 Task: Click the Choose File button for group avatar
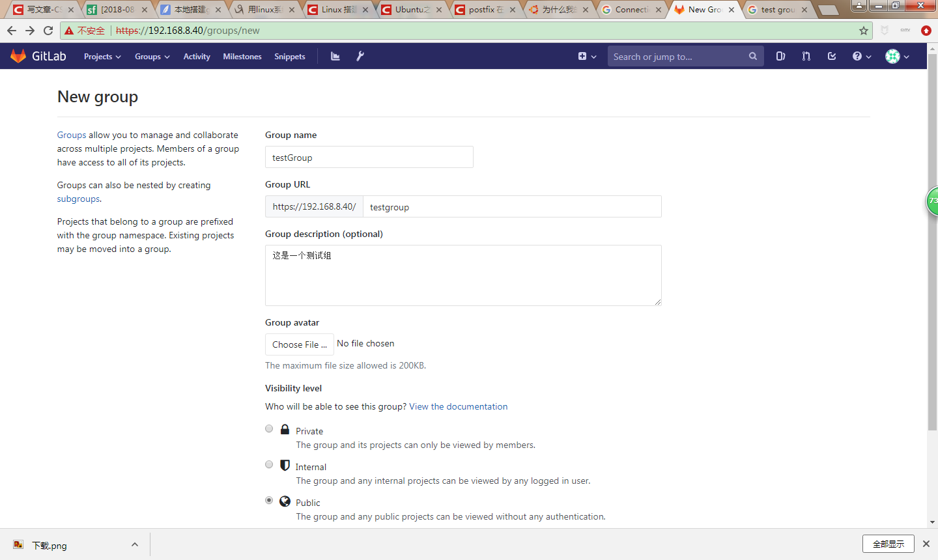click(x=299, y=344)
